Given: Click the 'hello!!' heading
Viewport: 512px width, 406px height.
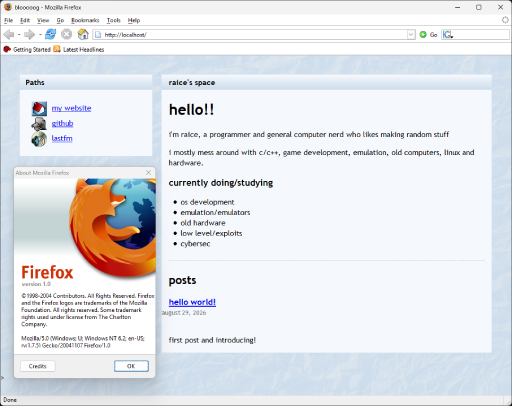Looking at the screenshot, I should (191, 110).
